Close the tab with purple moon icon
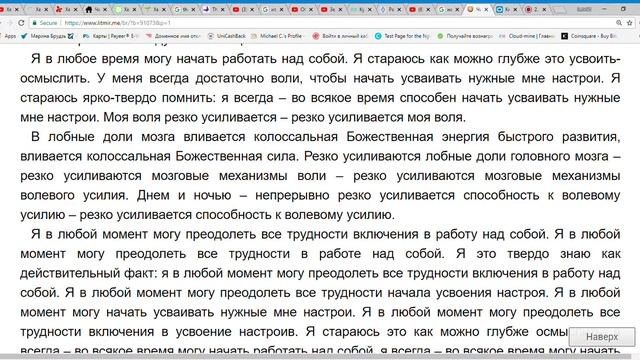The height and width of the screenshot is (360, 640). click(x=222, y=9)
